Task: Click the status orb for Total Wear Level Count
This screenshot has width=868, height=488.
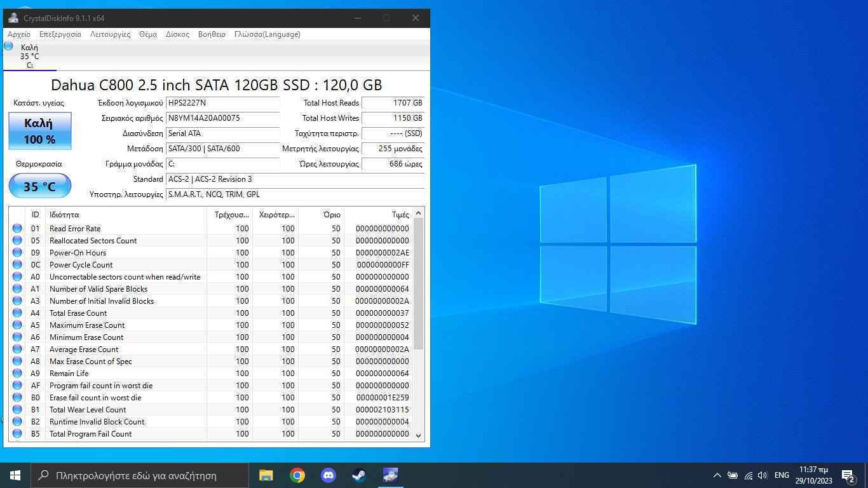Action: tap(17, 409)
